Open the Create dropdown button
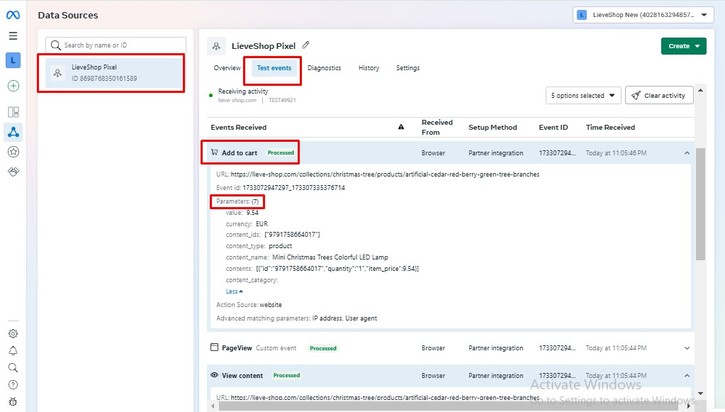The height and width of the screenshot is (412, 725). [683, 46]
